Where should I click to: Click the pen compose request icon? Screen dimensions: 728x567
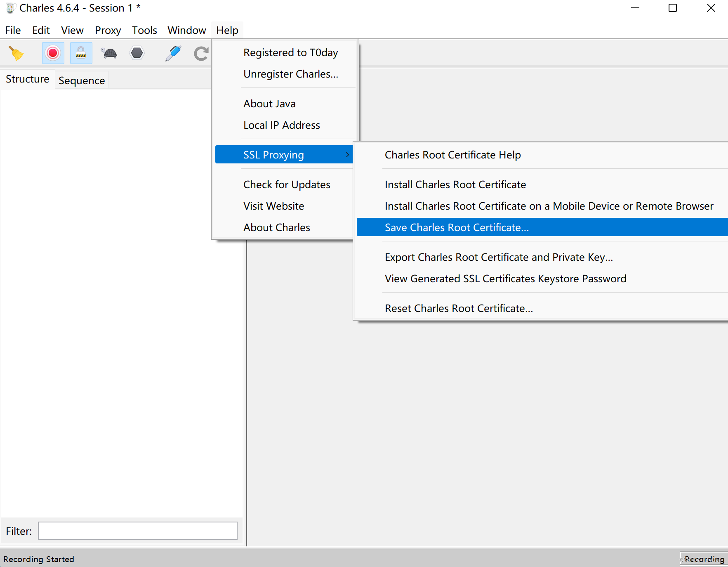(173, 53)
